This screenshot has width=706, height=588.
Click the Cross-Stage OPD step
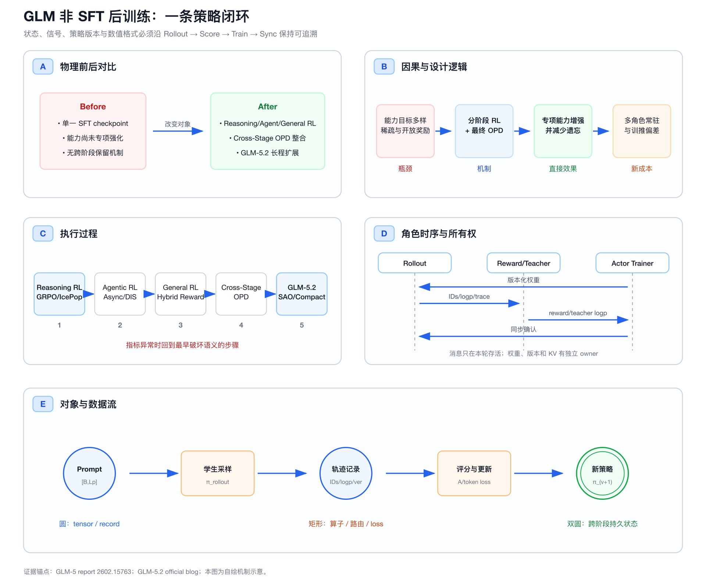241,294
